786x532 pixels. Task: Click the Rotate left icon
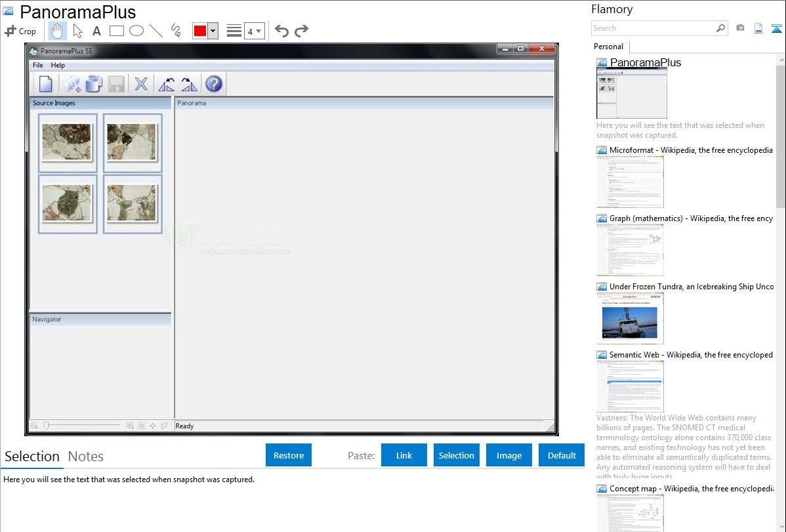coord(167,84)
